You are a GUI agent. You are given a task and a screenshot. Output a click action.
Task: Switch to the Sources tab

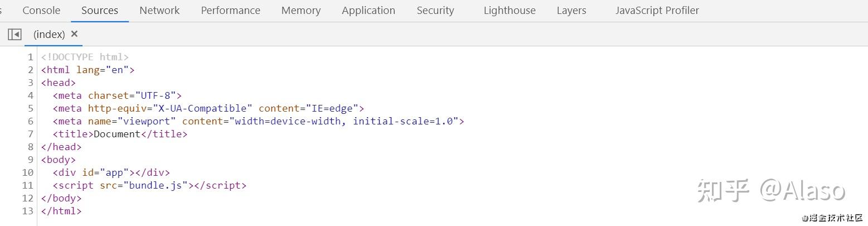click(100, 11)
